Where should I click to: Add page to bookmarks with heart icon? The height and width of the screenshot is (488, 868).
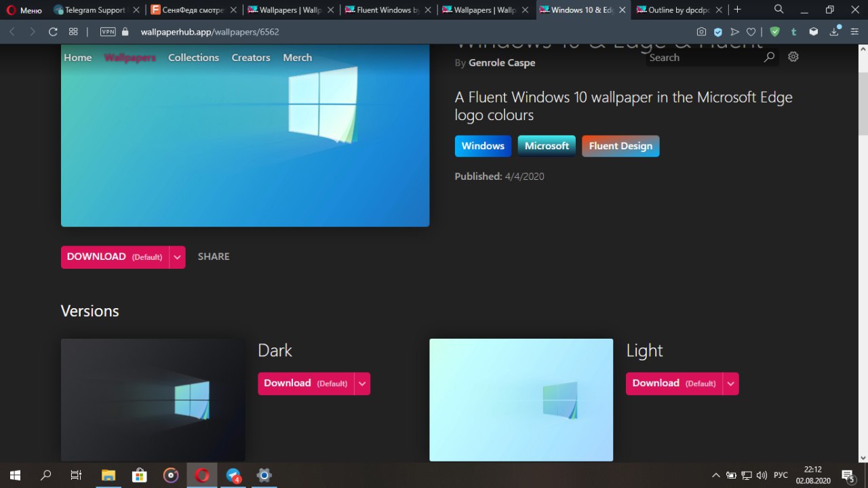click(751, 32)
